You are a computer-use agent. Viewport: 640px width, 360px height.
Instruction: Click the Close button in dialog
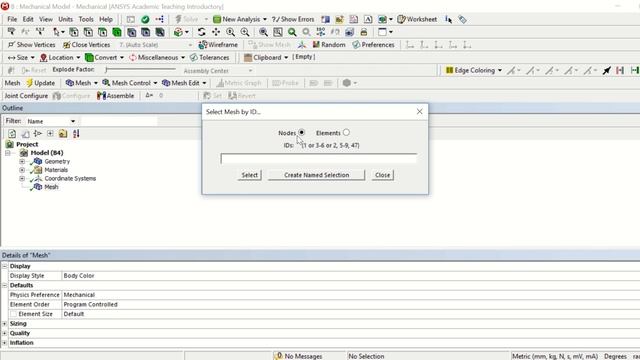[382, 175]
